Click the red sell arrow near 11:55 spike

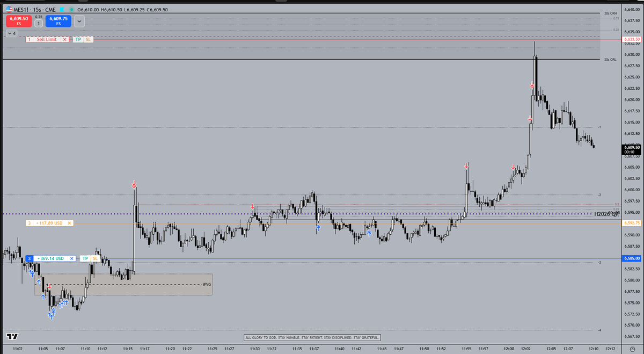coord(467,167)
